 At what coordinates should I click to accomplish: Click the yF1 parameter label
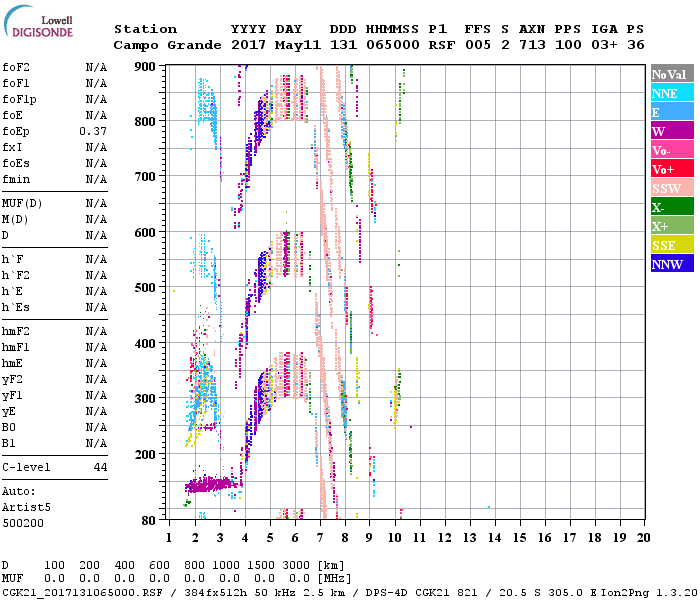point(12,396)
